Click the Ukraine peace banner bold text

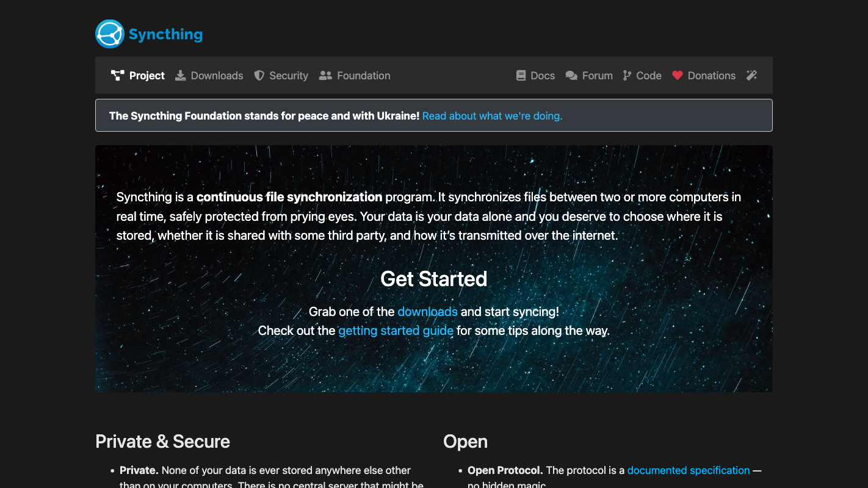264,115
